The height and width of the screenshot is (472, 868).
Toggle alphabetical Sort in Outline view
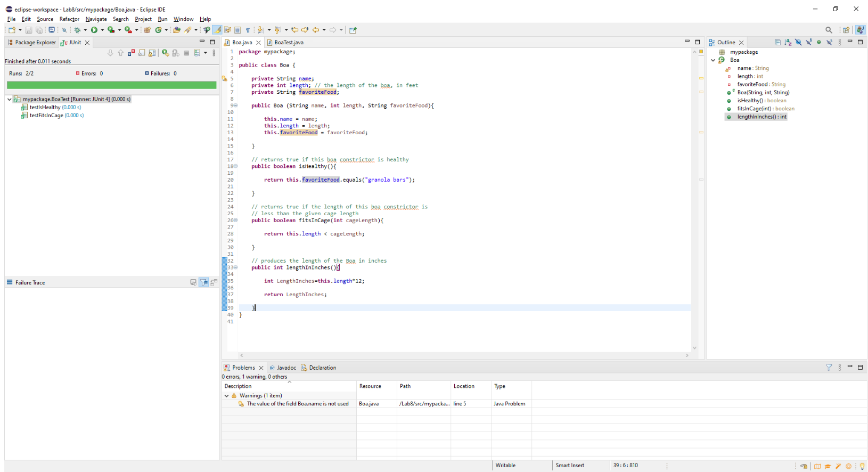click(788, 42)
